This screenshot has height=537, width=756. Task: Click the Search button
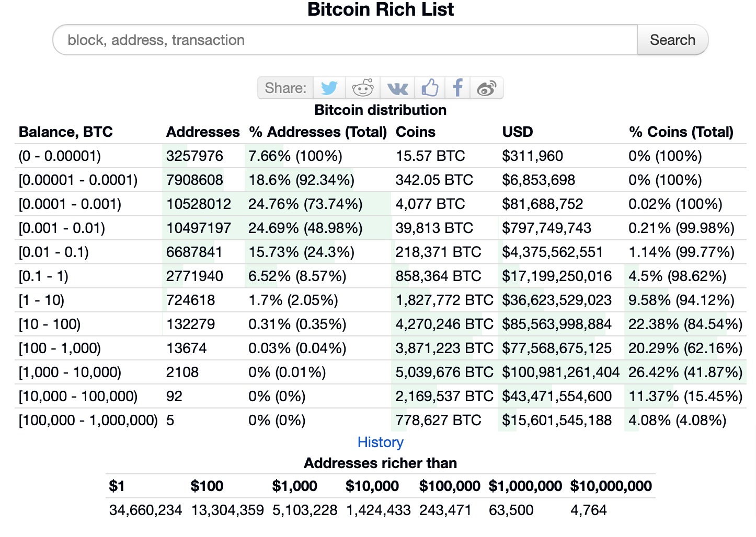[672, 40]
